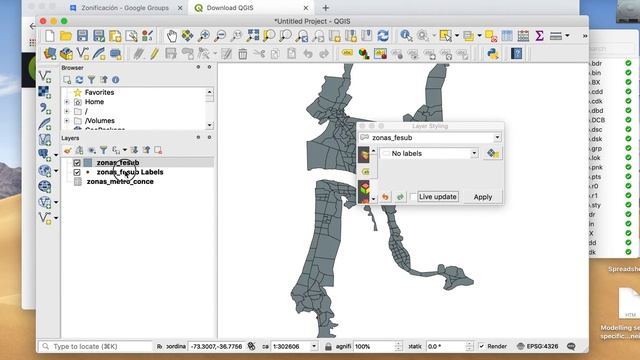Open the attribute table icon
Viewport: 640px width, 360px height.
507,36
